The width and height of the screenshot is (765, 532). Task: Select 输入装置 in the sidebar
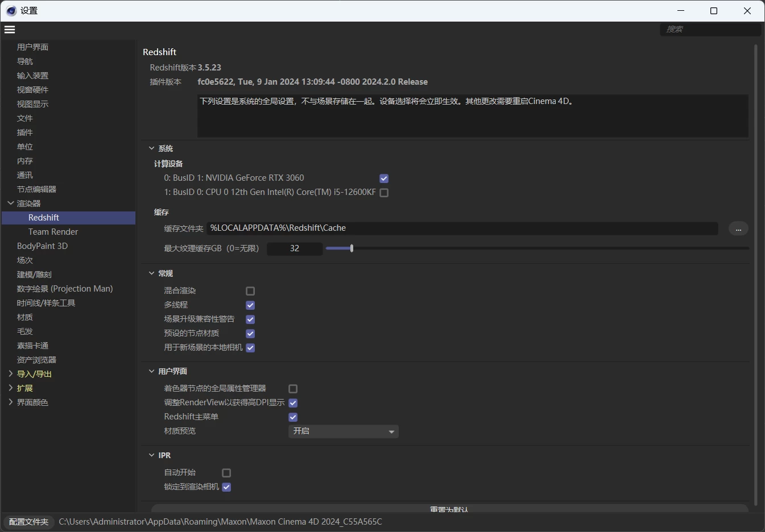(32, 76)
